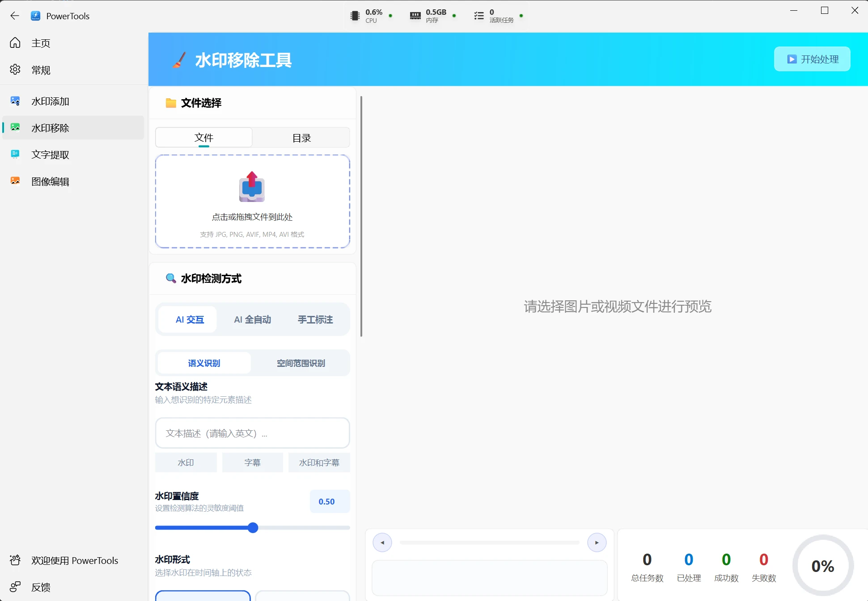
Task: Click the 图像编辑 sidebar icon
Action: tap(15, 181)
